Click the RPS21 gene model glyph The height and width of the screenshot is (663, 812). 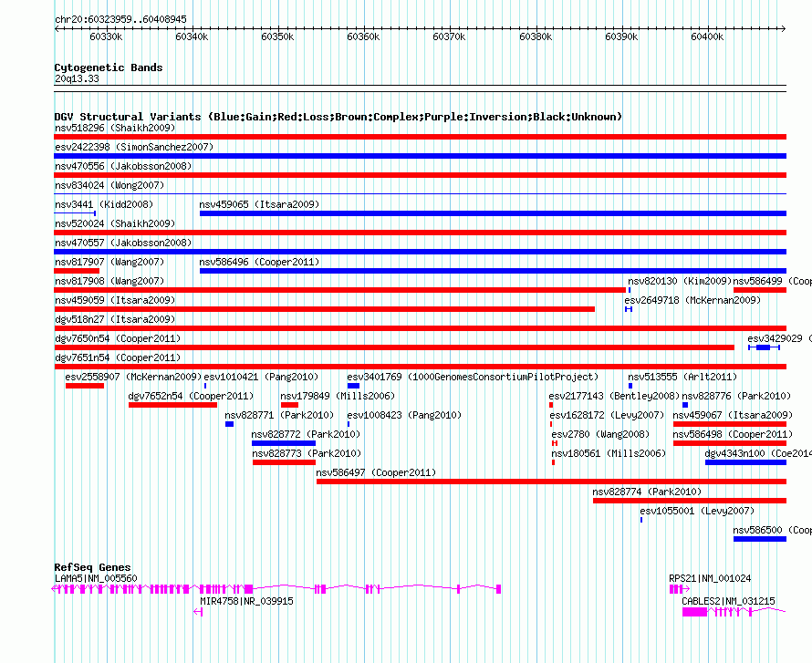680,589
